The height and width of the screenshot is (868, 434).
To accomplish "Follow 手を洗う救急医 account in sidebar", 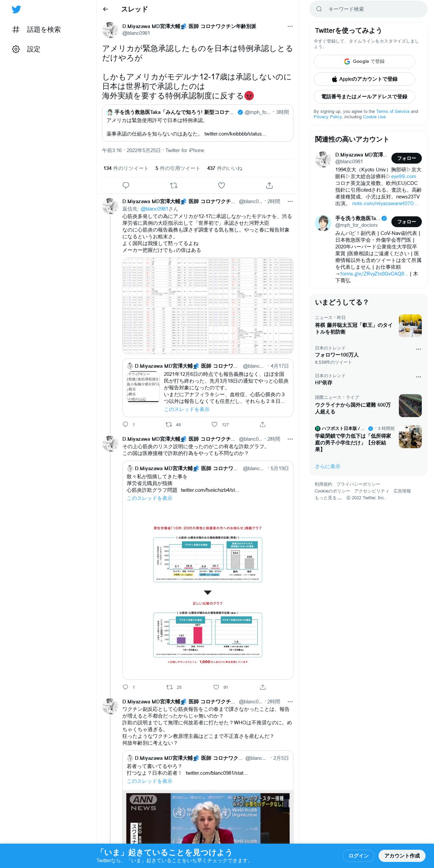I will (x=407, y=222).
